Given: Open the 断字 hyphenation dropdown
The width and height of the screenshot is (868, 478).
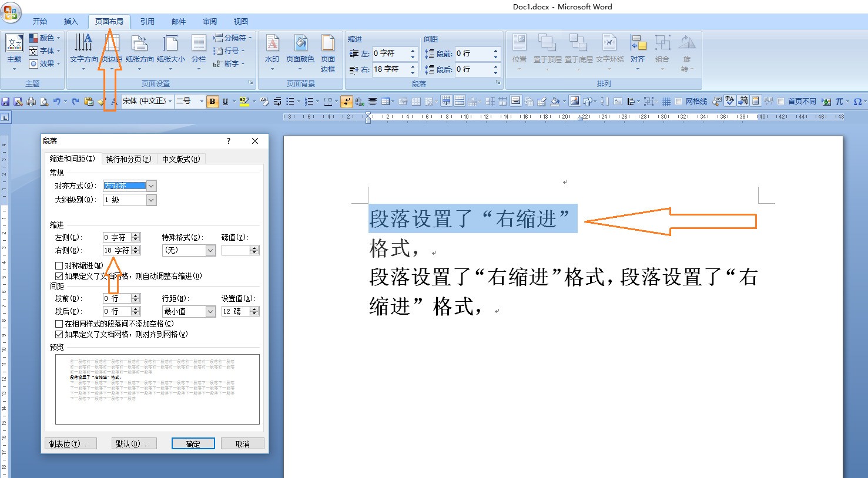Looking at the screenshot, I should click(x=229, y=63).
